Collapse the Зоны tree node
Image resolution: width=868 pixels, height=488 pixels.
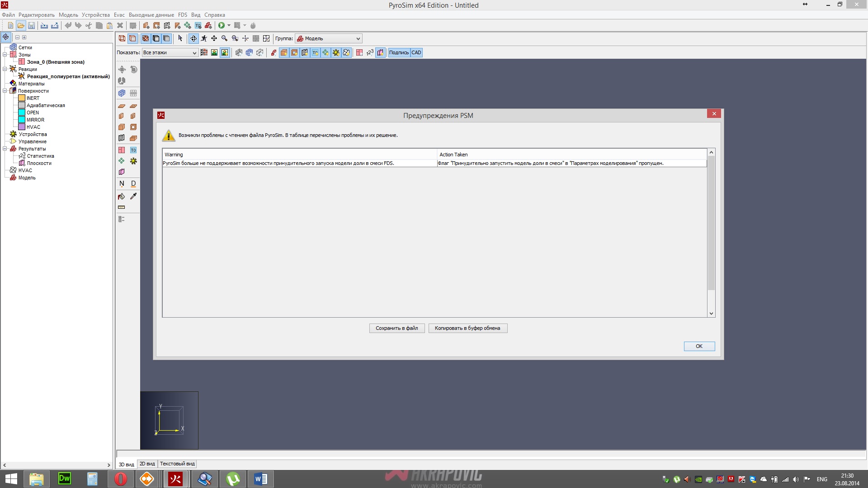(5, 55)
